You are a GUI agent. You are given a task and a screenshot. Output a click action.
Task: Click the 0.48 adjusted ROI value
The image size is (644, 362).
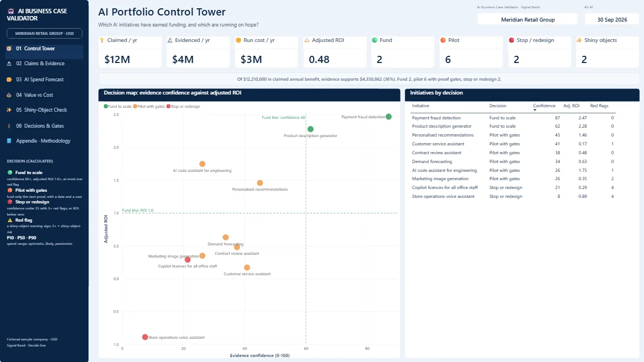click(x=319, y=60)
